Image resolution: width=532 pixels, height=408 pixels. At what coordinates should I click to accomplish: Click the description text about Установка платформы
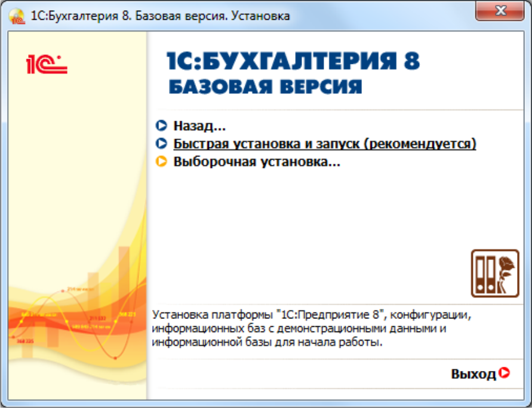pos(312,328)
